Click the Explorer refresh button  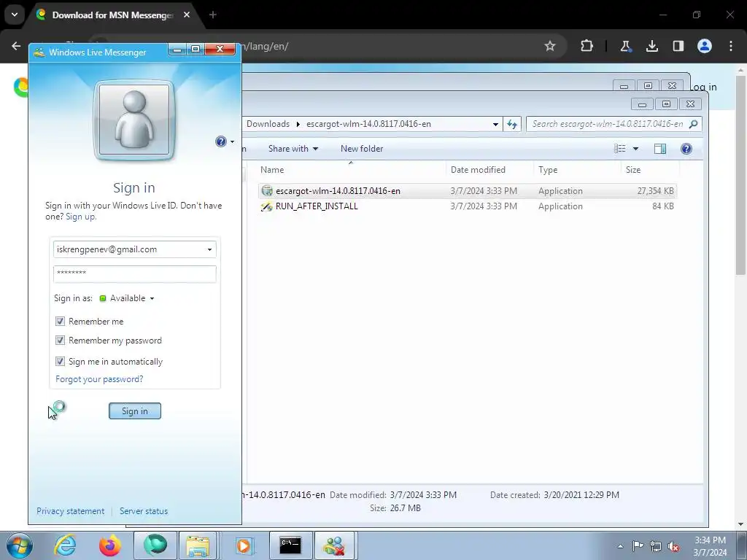tap(512, 124)
